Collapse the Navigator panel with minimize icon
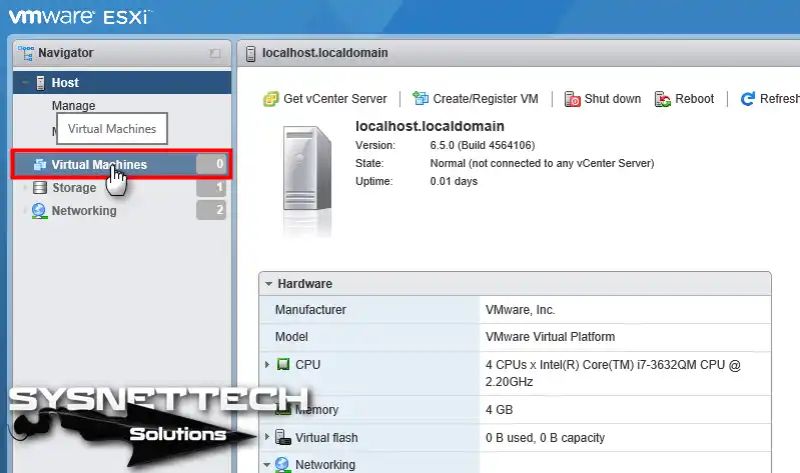 pos(215,53)
